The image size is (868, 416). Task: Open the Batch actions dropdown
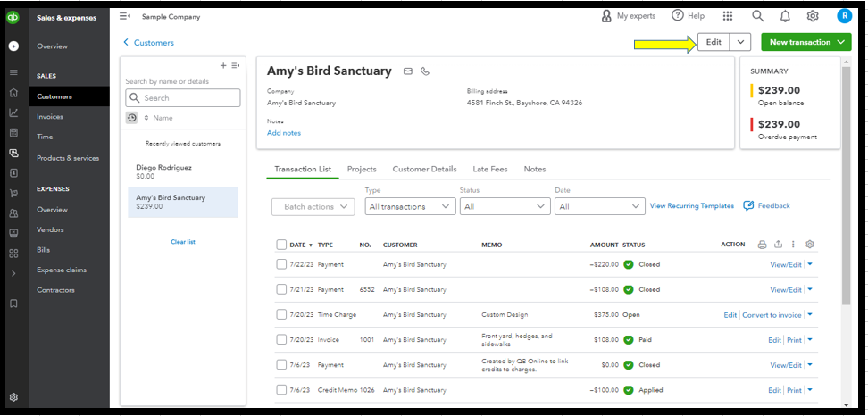[x=313, y=206]
